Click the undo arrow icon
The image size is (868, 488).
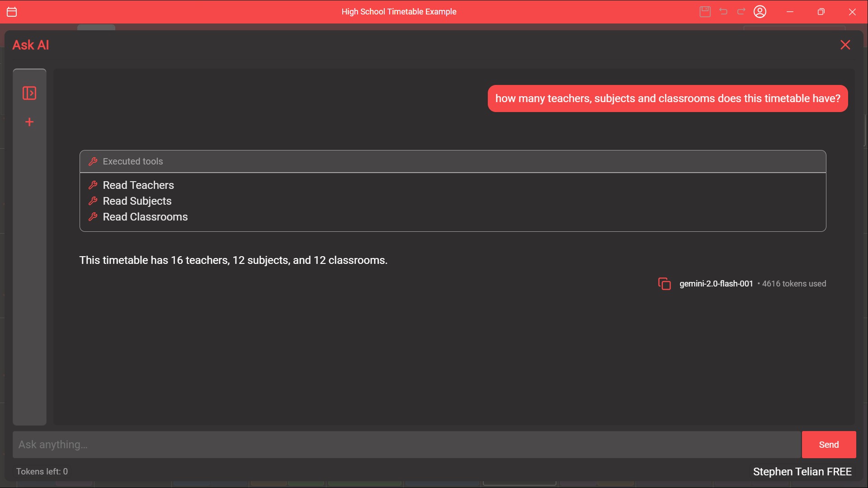point(723,12)
